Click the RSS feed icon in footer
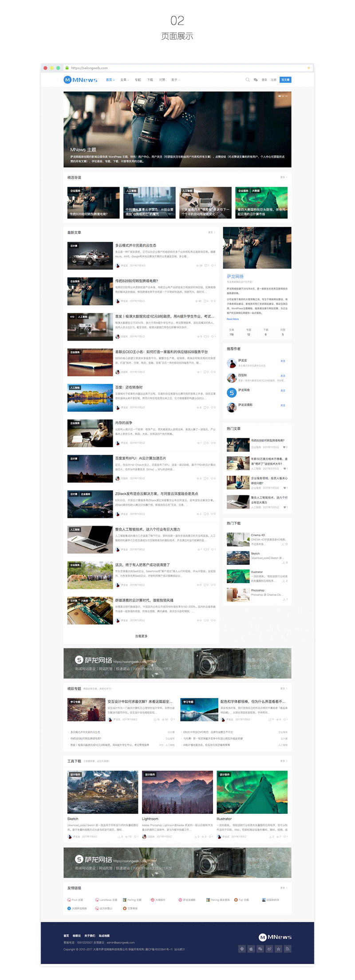 [x=288, y=949]
